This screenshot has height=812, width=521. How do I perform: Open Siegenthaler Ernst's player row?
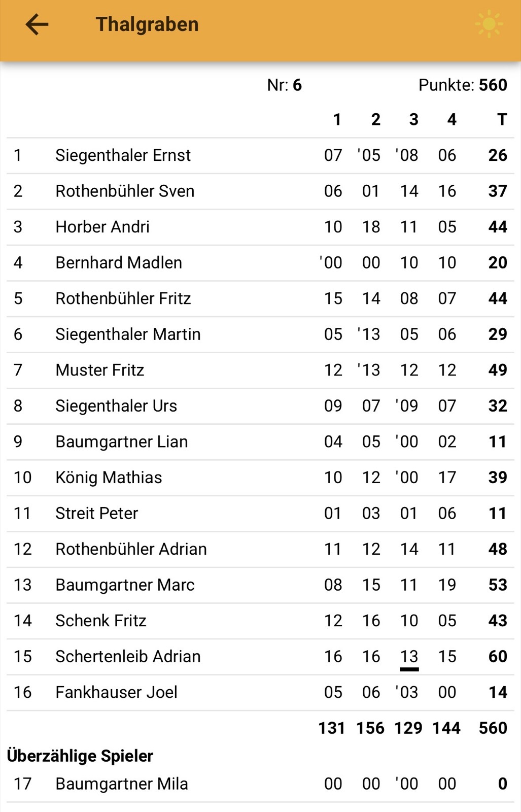tap(123, 155)
